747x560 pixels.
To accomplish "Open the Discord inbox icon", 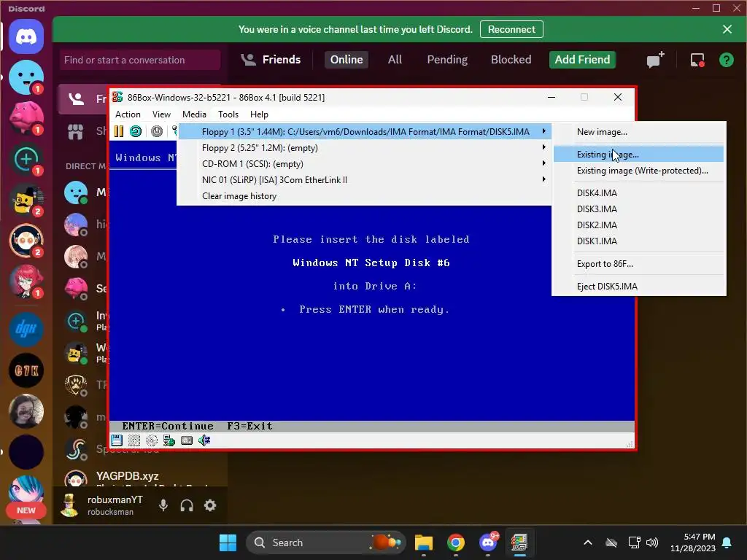I will coord(697,60).
